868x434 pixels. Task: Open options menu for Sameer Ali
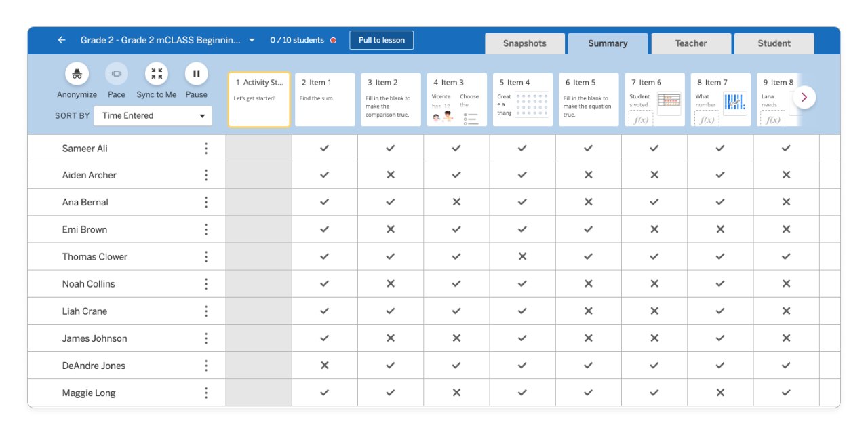(206, 149)
